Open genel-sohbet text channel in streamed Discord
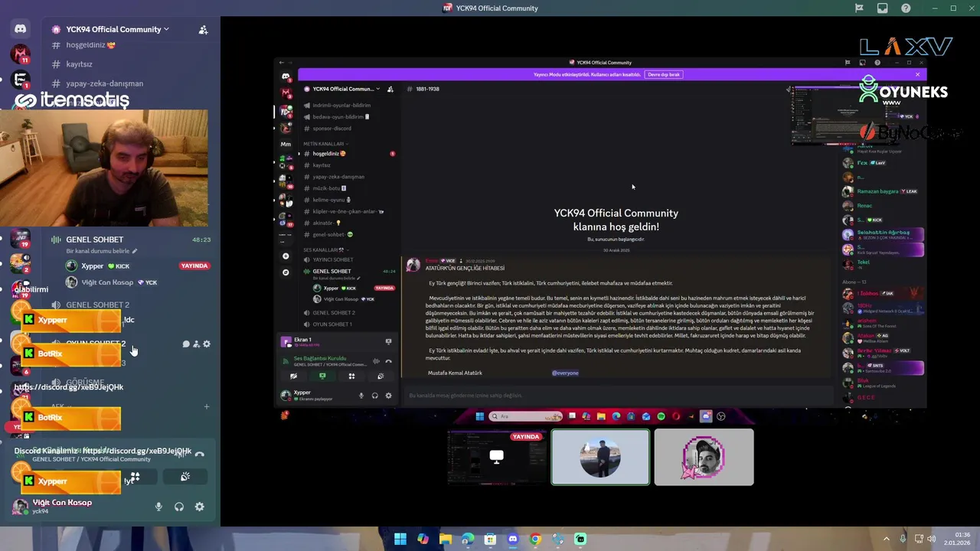This screenshot has width=980, height=551. tap(332, 234)
